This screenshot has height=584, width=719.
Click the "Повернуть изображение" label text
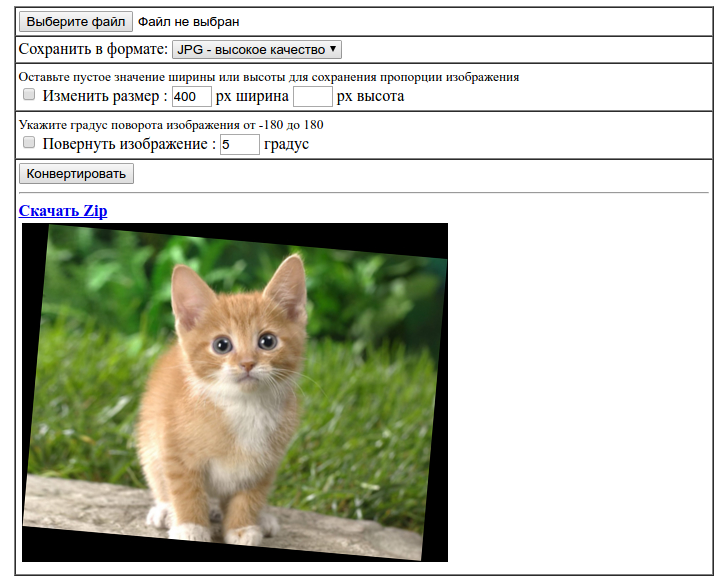tap(128, 144)
